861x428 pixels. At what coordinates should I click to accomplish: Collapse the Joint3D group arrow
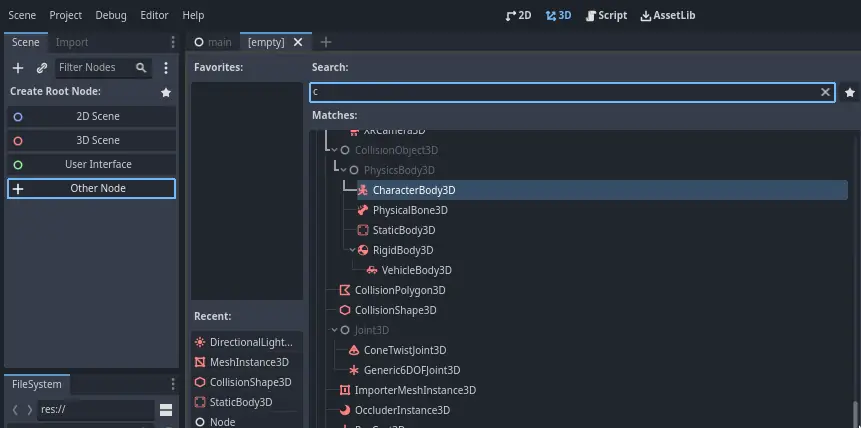[334, 330]
